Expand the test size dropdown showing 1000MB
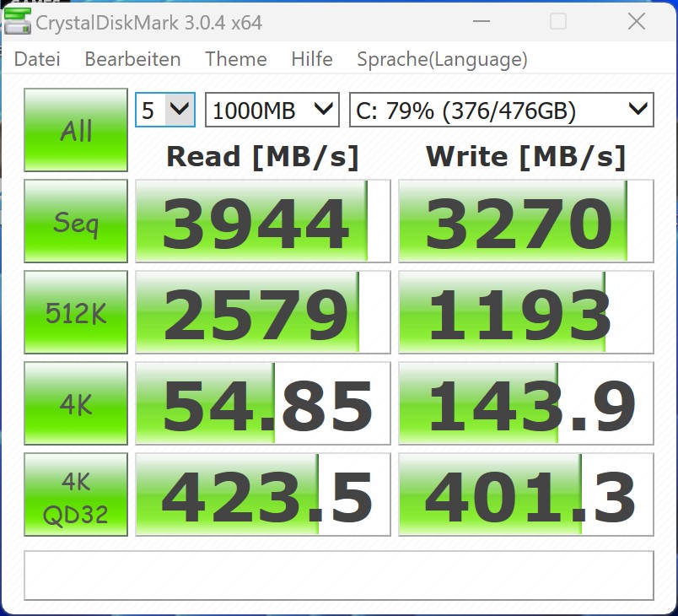The height and width of the screenshot is (616, 678). tap(272, 110)
